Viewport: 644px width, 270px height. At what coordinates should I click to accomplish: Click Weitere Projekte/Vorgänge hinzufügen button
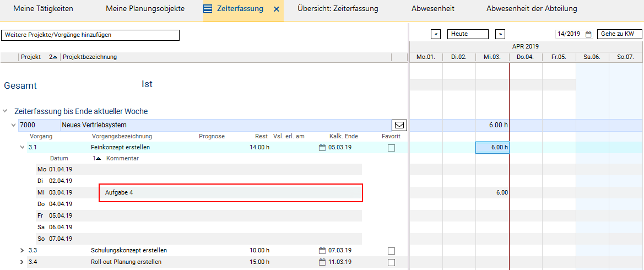click(90, 35)
